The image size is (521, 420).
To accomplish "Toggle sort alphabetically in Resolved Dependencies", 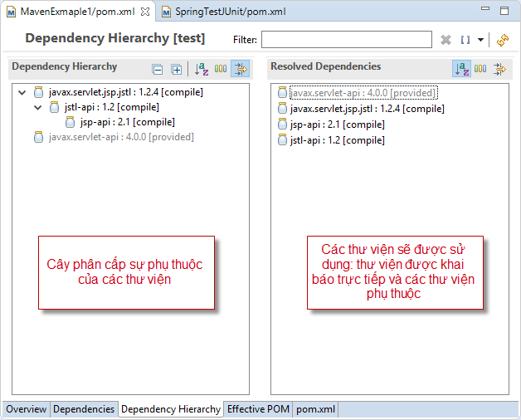I will point(461,69).
